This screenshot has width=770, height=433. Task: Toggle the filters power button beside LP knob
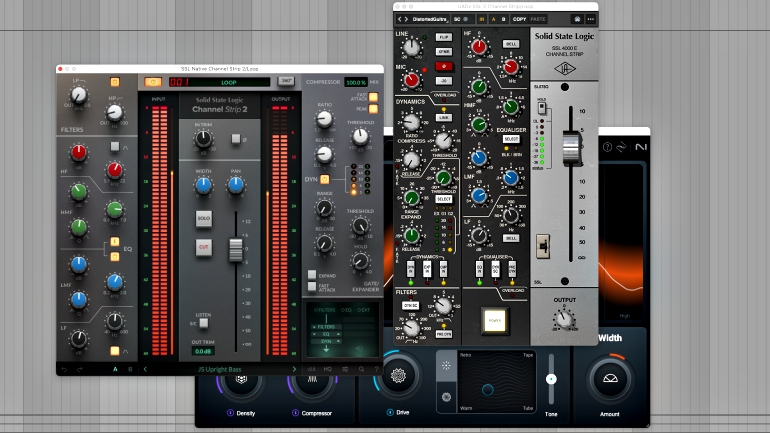coord(115,81)
